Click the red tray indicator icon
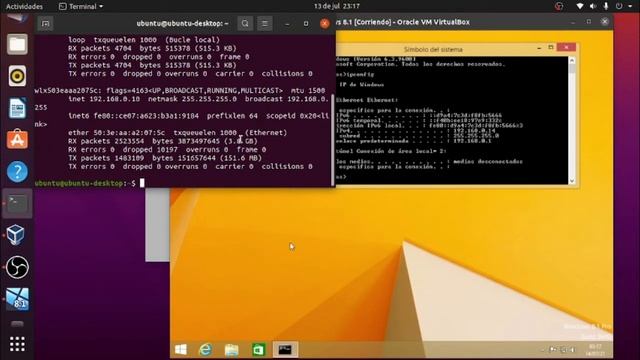This screenshot has width=640, height=360. pos(559,6)
